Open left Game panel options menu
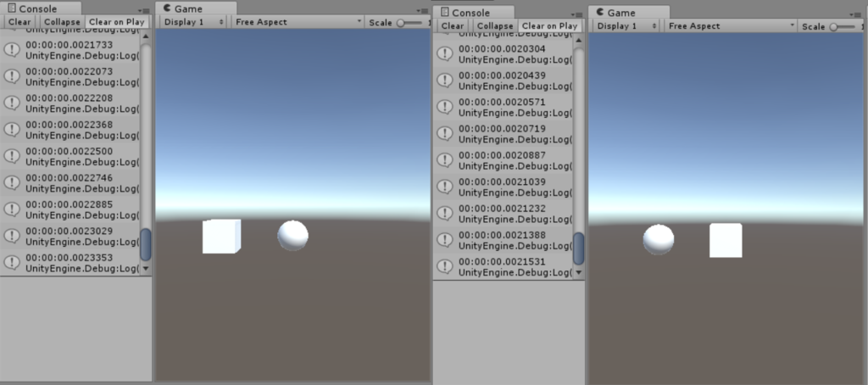The image size is (868, 385). pos(423,10)
